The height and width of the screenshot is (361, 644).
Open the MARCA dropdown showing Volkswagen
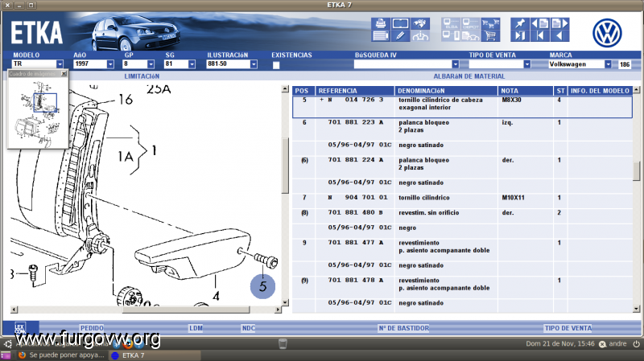click(x=608, y=64)
